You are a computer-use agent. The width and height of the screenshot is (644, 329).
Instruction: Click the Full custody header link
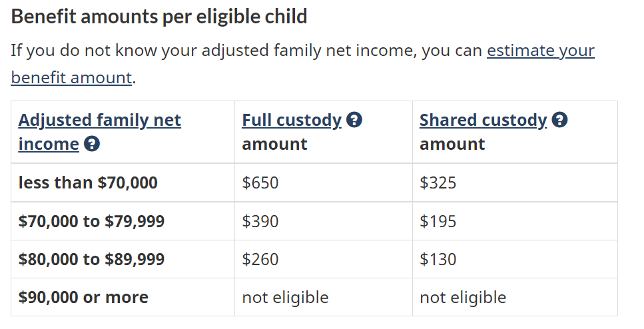click(x=291, y=121)
